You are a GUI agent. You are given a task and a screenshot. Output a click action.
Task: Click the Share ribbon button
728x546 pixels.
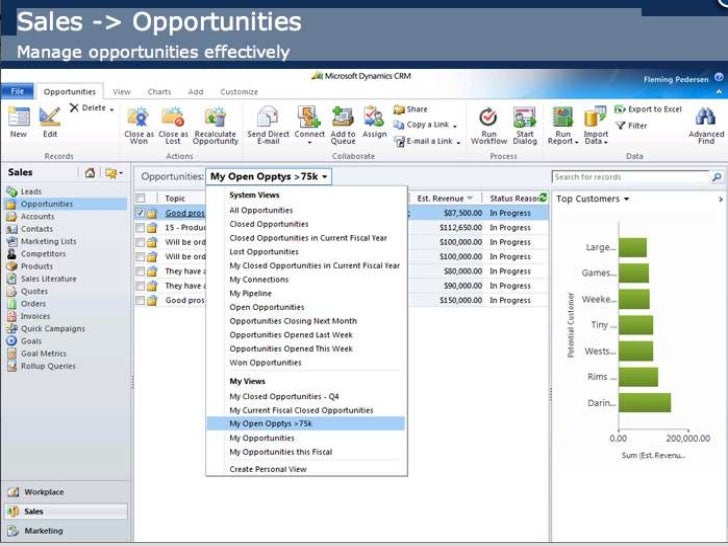(410, 109)
